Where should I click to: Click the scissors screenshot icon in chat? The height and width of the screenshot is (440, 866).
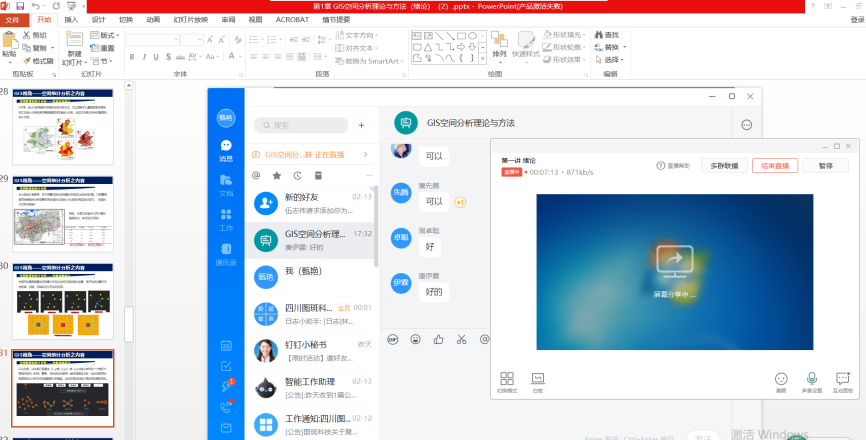tap(461, 339)
